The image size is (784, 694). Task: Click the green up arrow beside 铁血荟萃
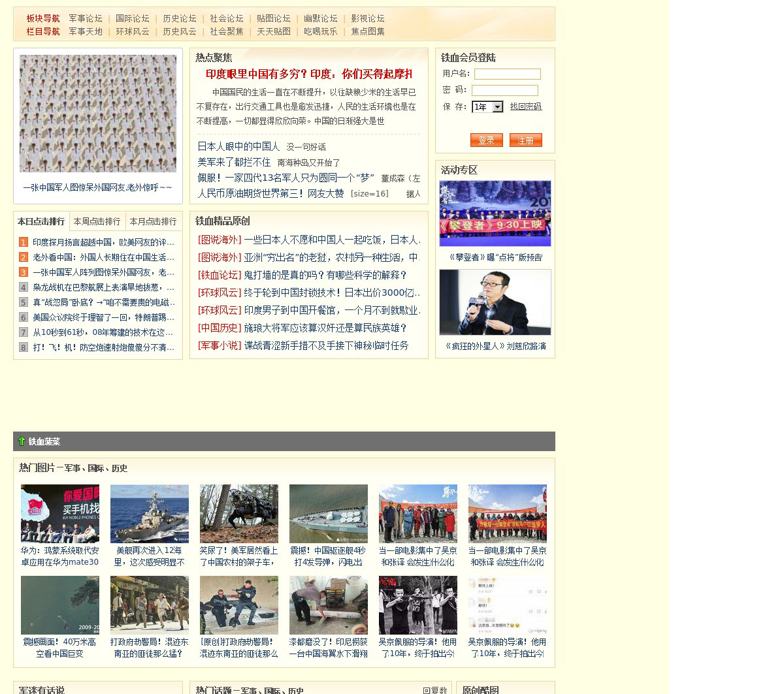(x=22, y=441)
